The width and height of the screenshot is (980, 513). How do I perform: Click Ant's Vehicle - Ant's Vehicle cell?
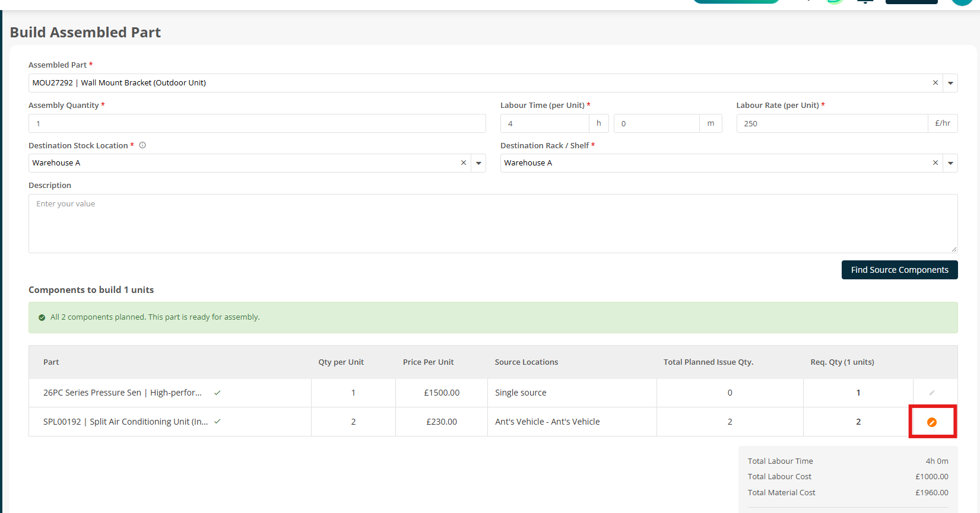[x=572, y=422]
